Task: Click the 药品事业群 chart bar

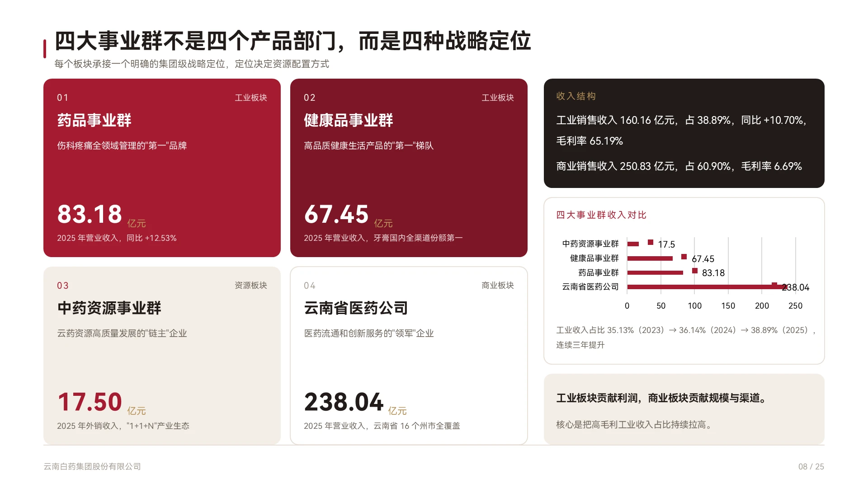Action: point(655,272)
